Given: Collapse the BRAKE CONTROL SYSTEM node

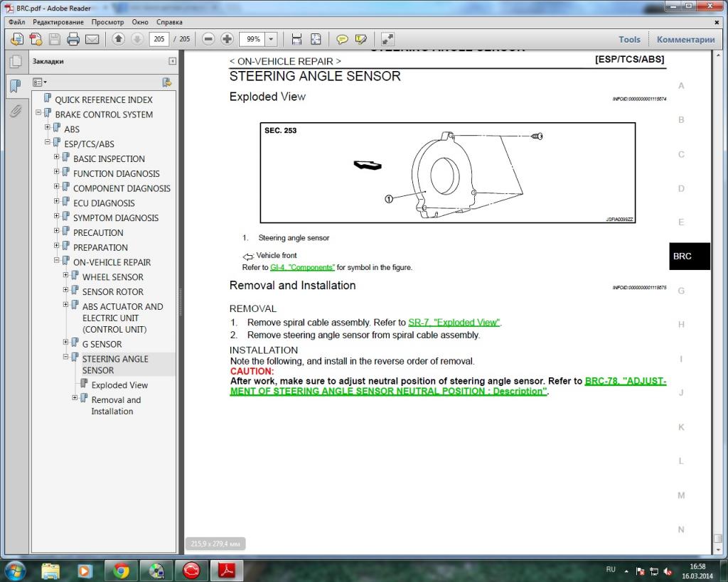Looking at the screenshot, I should (38, 113).
